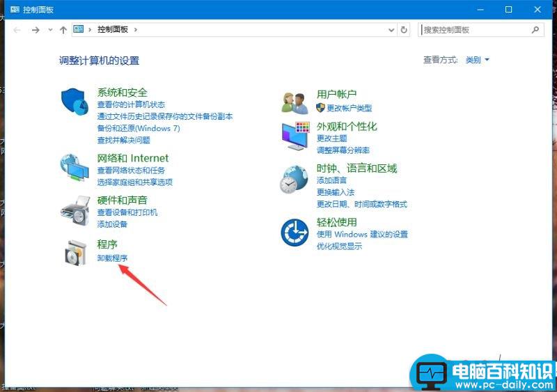This screenshot has height=392, width=557.
Task: Open 时钟、语言和区域 category heading
Action: pyautogui.click(x=356, y=168)
